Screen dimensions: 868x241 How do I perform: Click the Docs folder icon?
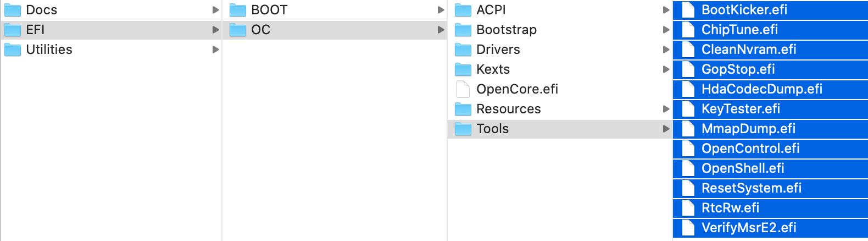click(x=13, y=10)
